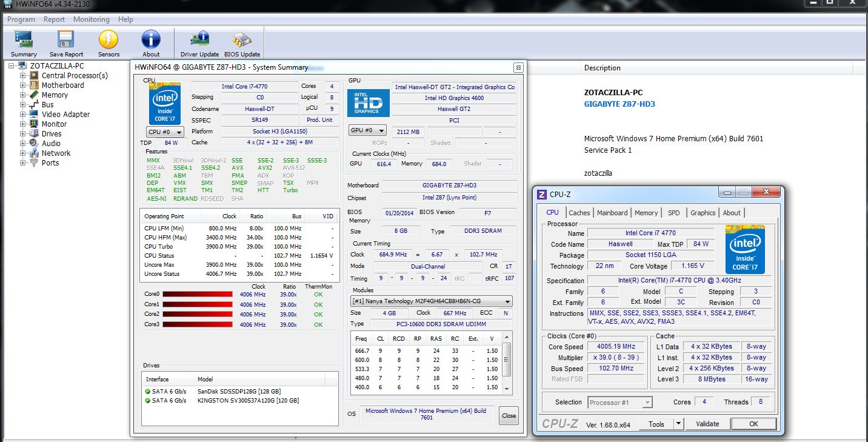The width and height of the screenshot is (868, 442).
Task: Select the SanDisk SDSSDP128G drive row
Action: point(241,391)
